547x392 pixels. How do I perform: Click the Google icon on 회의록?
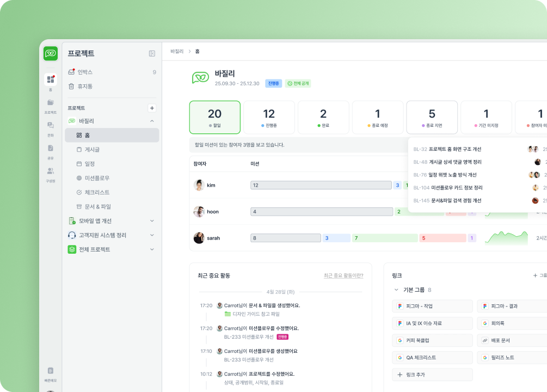tap(485, 323)
